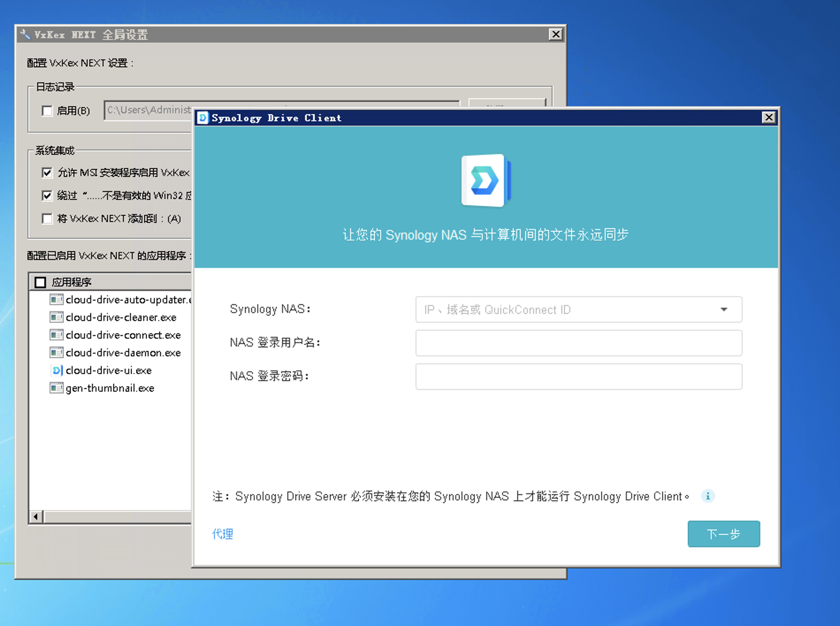The width and height of the screenshot is (840, 626).
Task: Click the NAS 登录密码 input field
Action: coord(578,377)
